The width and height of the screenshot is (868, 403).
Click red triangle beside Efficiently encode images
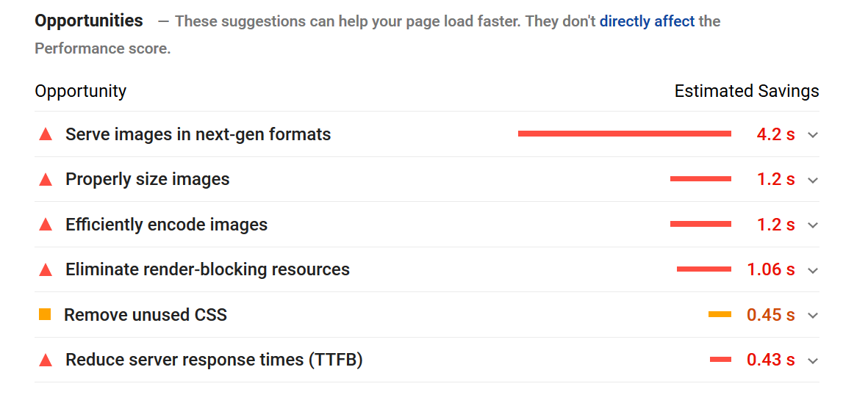tap(46, 225)
